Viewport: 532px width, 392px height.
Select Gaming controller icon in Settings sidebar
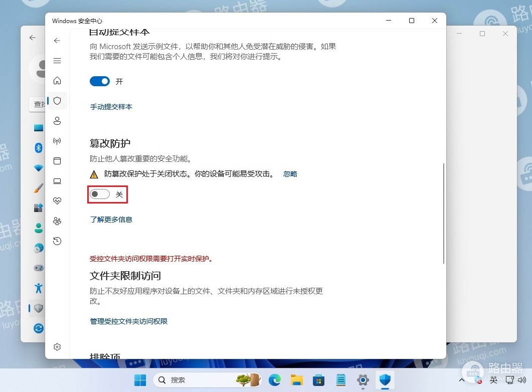click(38, 268)
